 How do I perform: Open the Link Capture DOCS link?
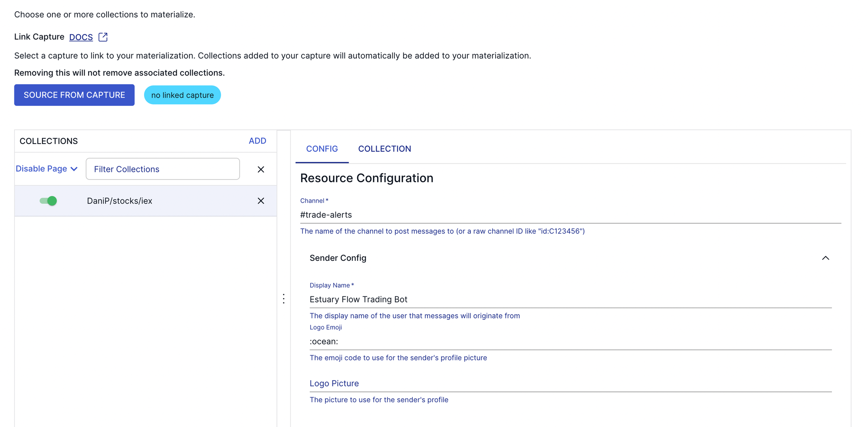tap(81, 37)
